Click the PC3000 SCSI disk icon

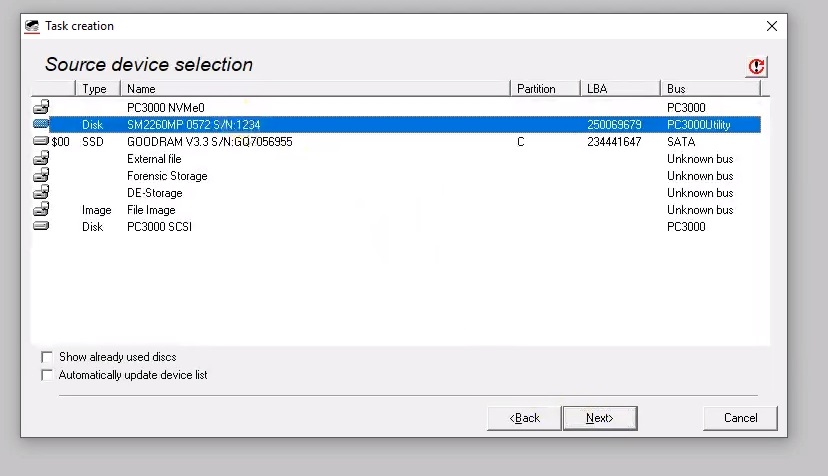pyautogui.click(x=41, y=227)
